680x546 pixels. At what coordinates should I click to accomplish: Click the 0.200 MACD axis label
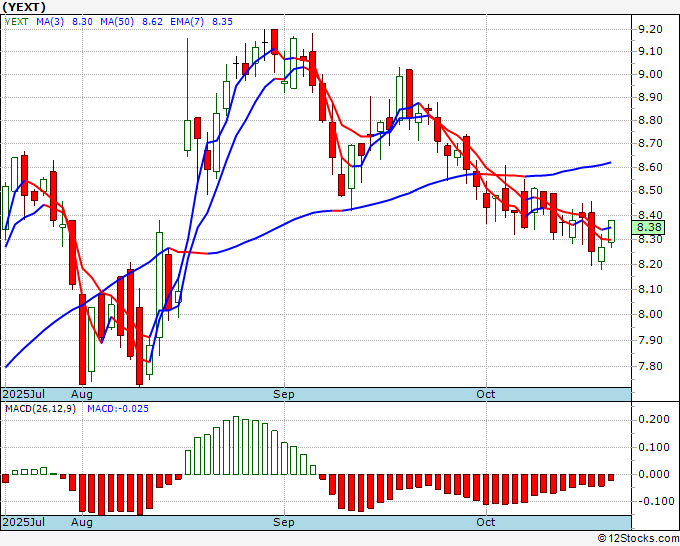[654, 419]
